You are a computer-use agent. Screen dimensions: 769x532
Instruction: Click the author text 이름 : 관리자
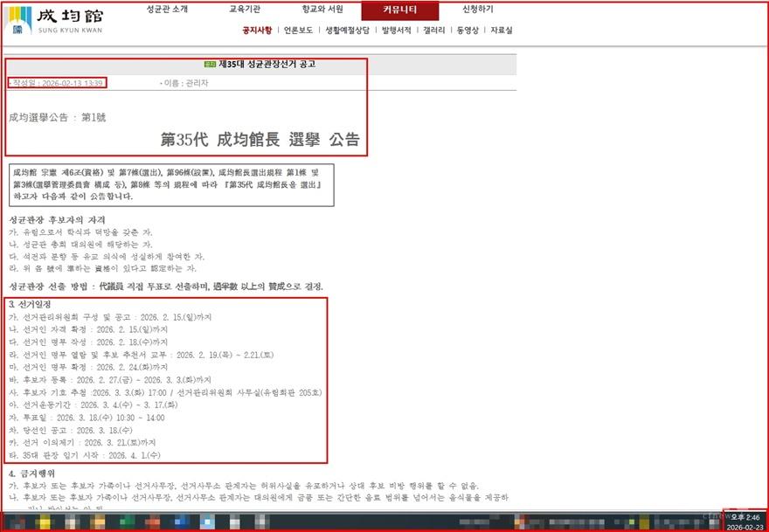[x=184, y=83]
